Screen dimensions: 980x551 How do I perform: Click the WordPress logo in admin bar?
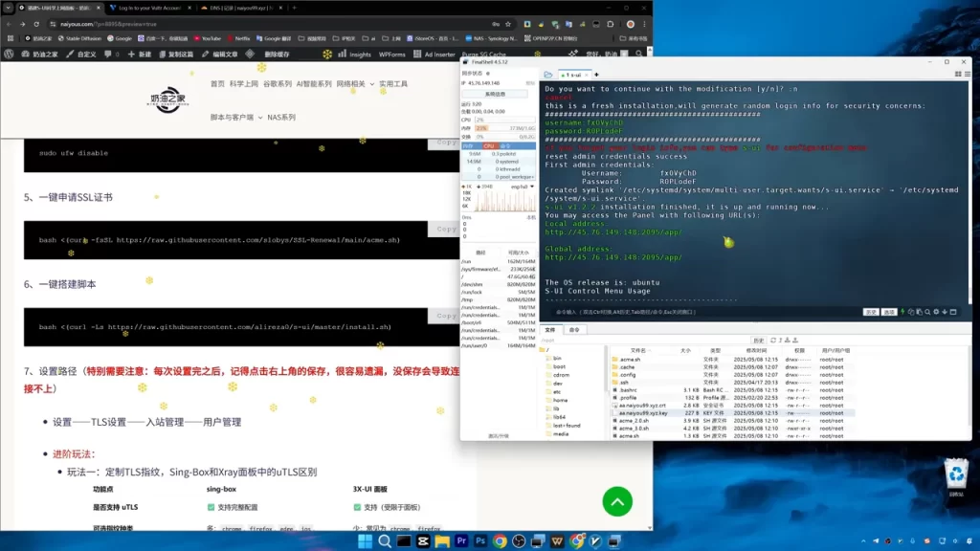point(9,55)
